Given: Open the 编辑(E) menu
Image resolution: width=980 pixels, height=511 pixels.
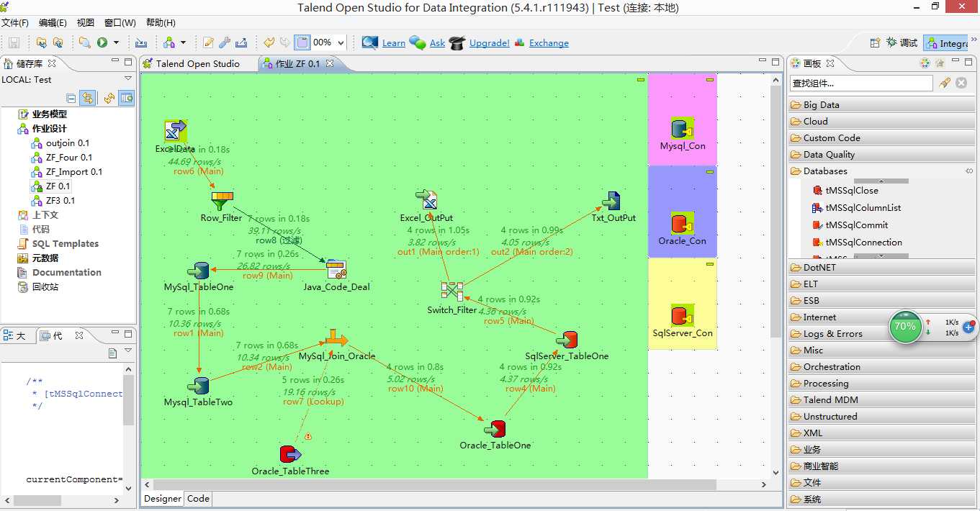Looking at the screenshot, I should [53, 22].
